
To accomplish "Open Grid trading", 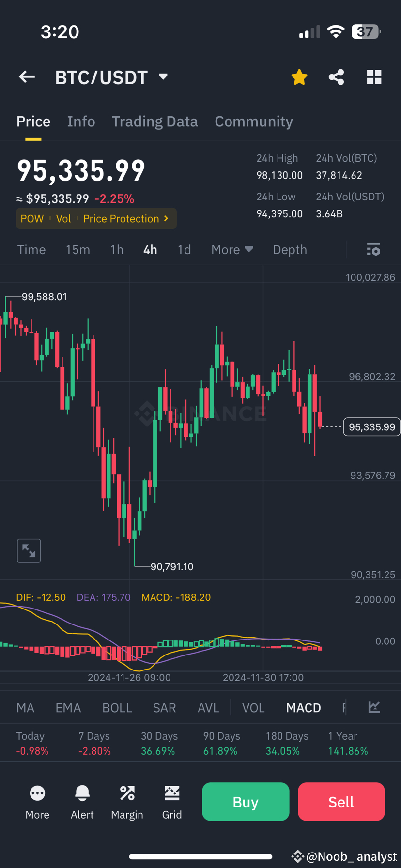I will (x=172, y=801).
